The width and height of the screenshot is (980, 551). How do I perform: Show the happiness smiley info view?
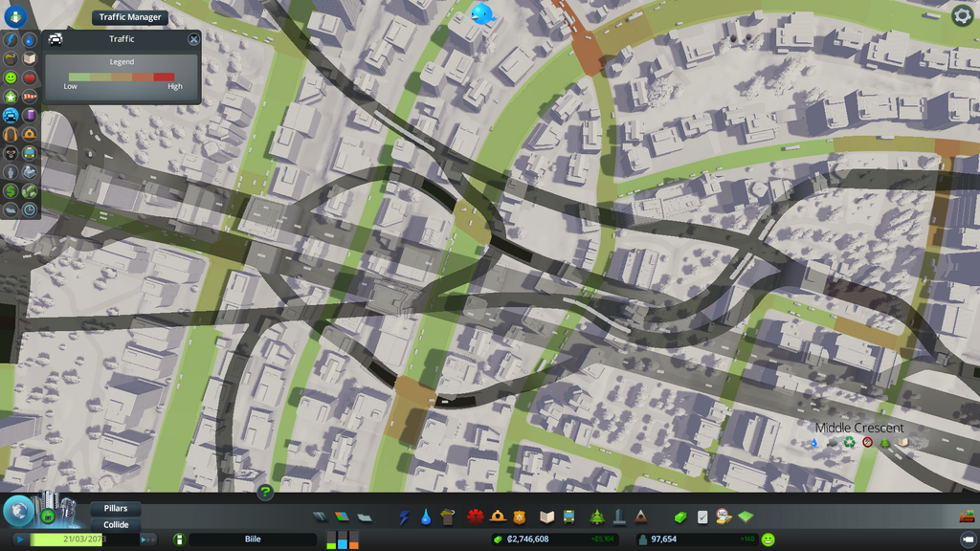pyautogui.click(x=11, y=77)
